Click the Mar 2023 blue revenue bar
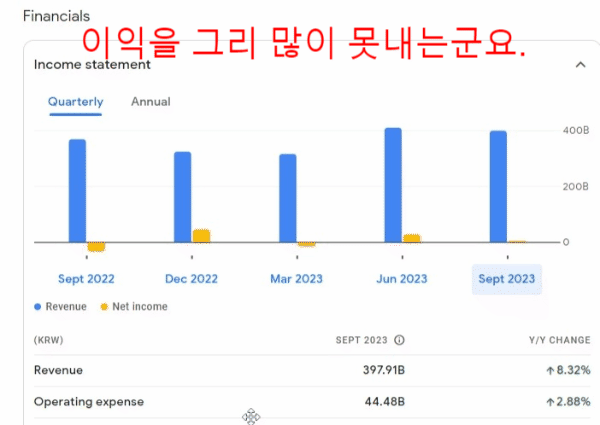The image size is (600, 425). pos(288,198)
